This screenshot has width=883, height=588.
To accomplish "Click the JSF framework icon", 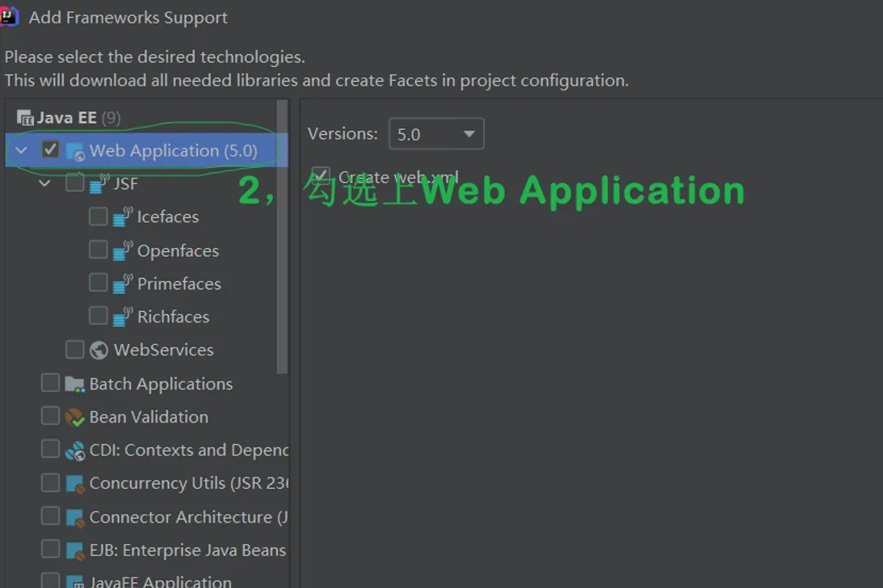I will pyautogui.click(x=99, y=184).
